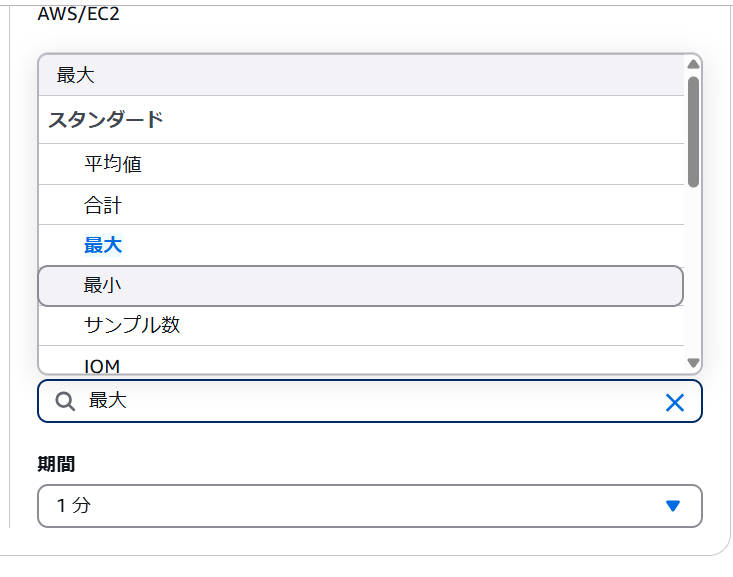Click the scrollbar down arrow in the list
The image size is (733, 577).
point(693,363)
